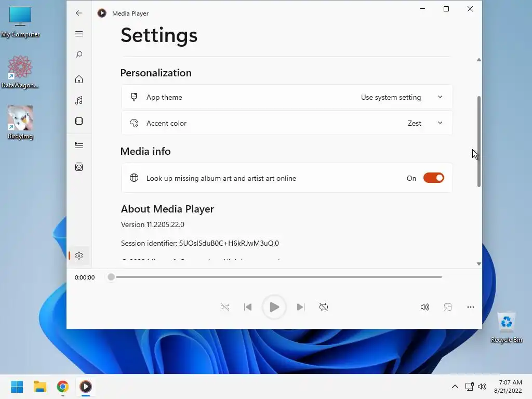The image size is (532, 399).
Task: Toggle repeat mode
Action: click(x=324, y=307)
